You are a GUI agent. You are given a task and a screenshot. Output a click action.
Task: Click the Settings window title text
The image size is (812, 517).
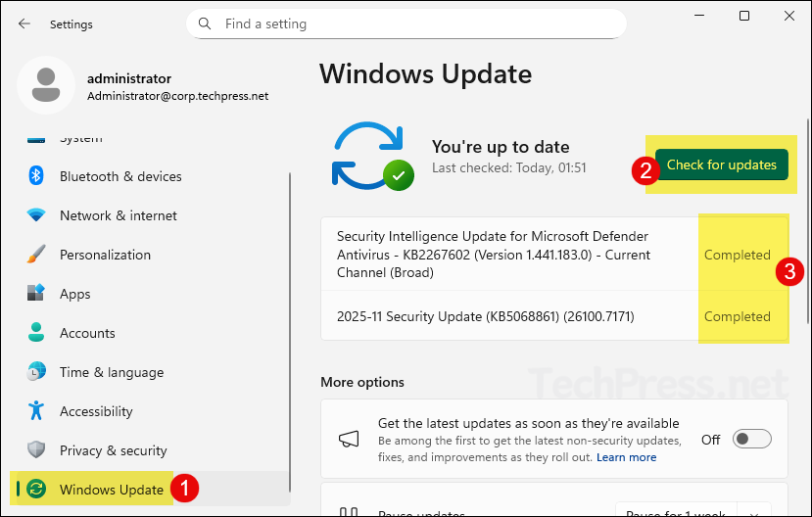coord(71,24)
